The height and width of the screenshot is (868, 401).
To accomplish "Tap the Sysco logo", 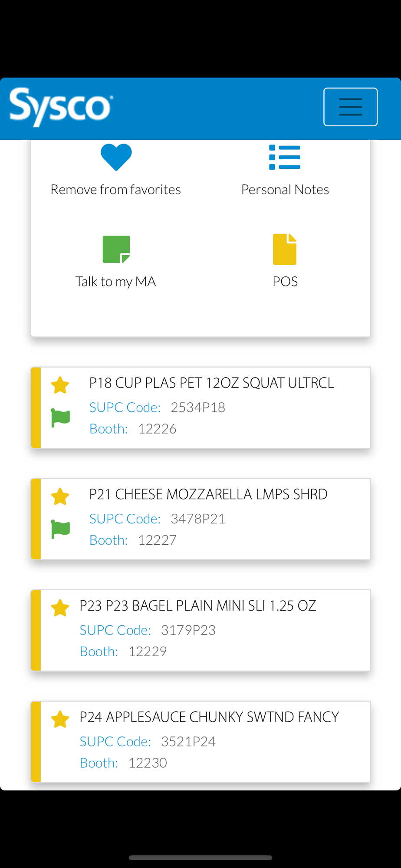I will (x=61, y=107).
